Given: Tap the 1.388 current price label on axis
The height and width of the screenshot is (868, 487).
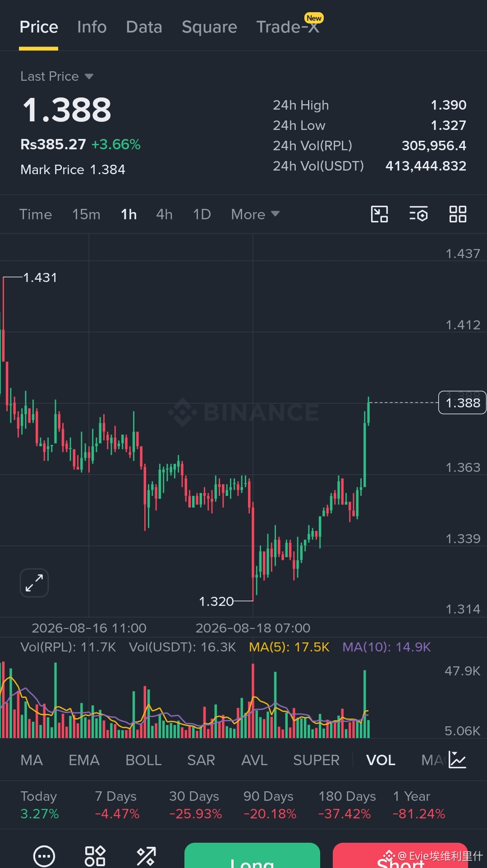Looking at the screenshot, I should [x=463, y=402].
